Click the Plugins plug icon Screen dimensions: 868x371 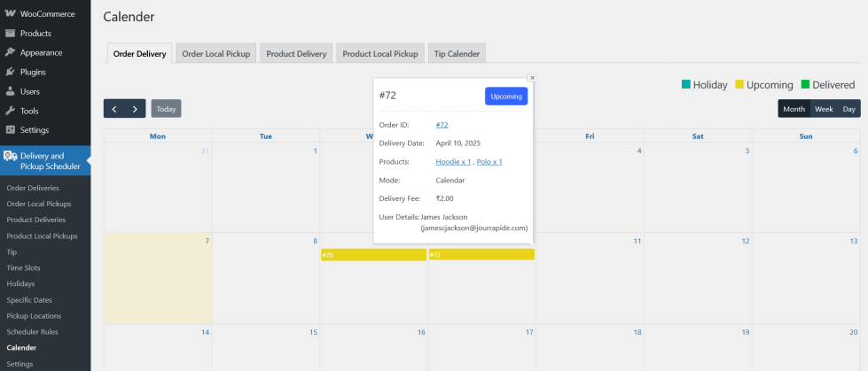10,72
